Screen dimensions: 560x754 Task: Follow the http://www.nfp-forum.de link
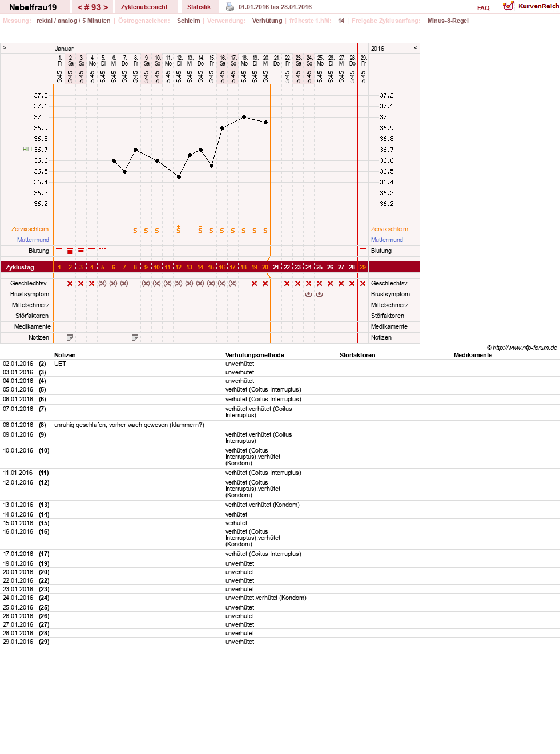(525, 348)
